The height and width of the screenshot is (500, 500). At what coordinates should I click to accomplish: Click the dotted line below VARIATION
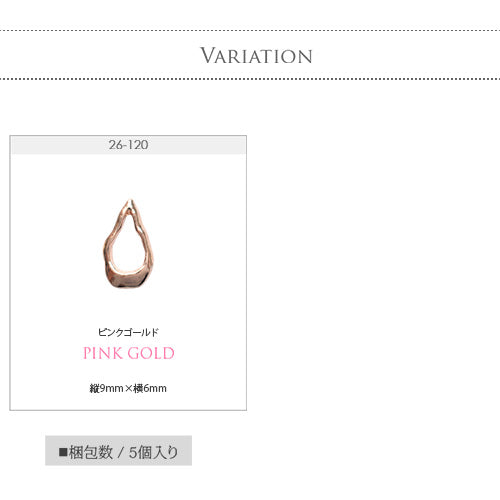tap(250, 79)
